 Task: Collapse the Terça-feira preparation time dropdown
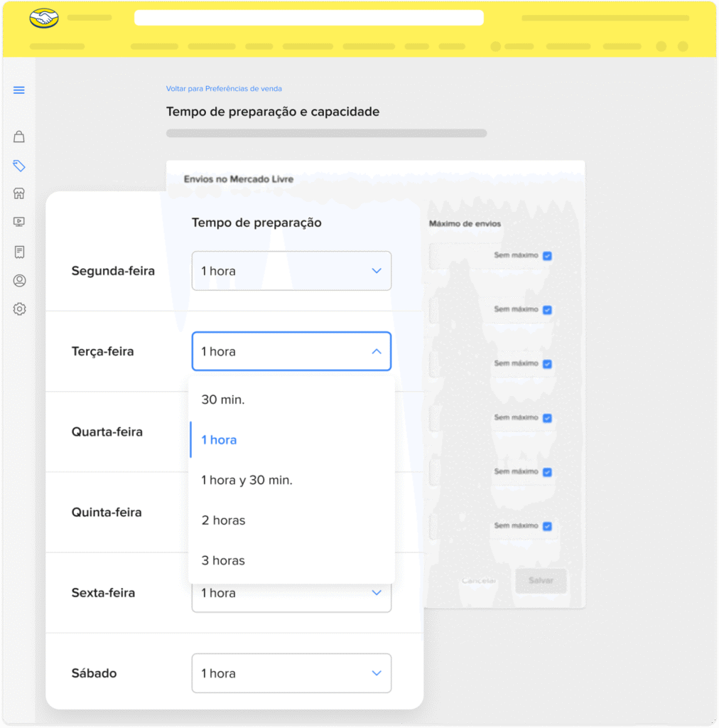point(291,351)
